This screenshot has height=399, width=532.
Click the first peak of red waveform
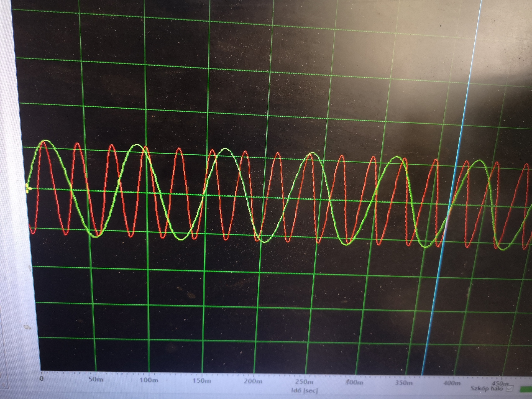click(44, 142)
